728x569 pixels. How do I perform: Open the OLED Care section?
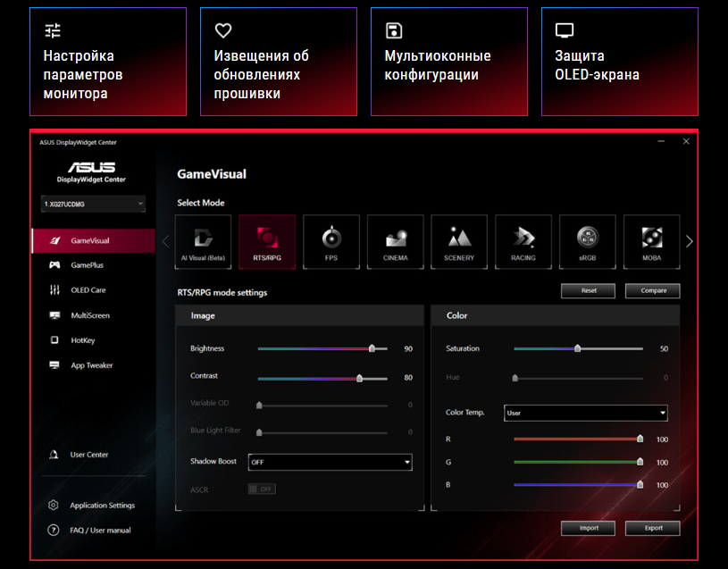88,290
